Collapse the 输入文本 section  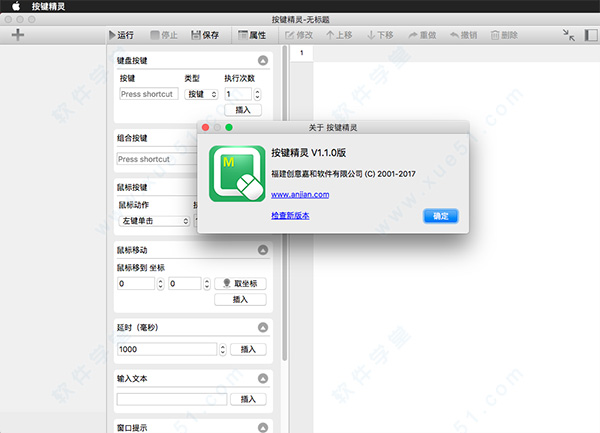263,379
